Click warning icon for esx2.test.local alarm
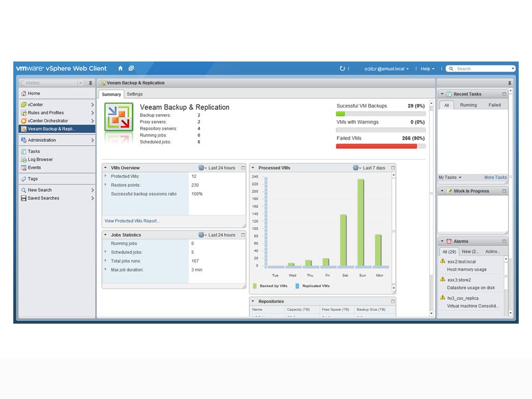532x399 pixels. pyautogui.click(x=442, y=261)
